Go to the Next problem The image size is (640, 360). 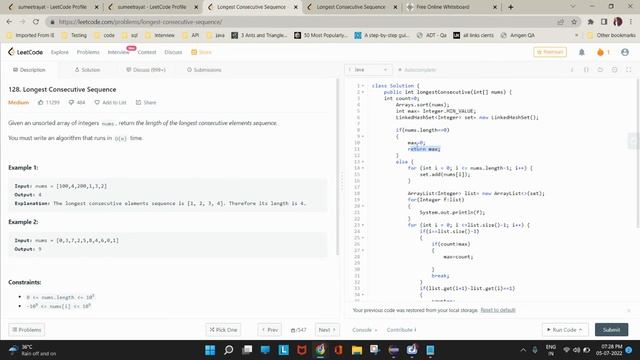click(327, 329)
